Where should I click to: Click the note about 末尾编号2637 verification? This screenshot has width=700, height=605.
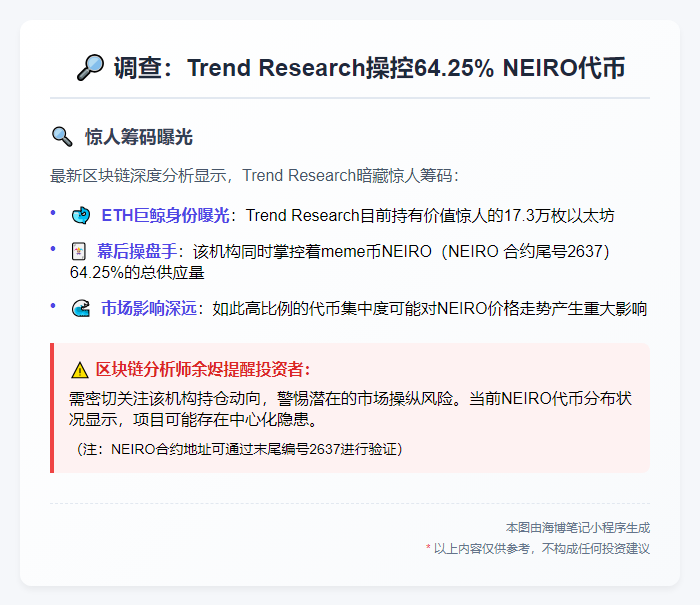[x=240, y=449]
